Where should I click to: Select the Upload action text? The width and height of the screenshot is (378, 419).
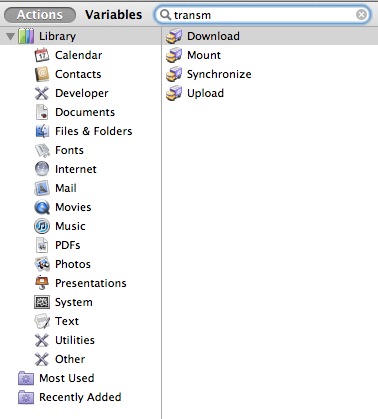tap(205, 93)
